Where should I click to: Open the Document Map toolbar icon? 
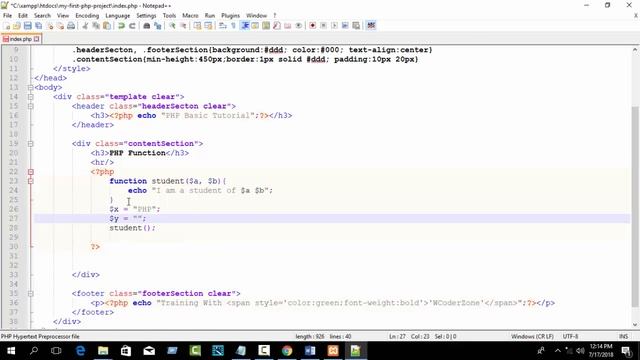[x=266, y=26]
